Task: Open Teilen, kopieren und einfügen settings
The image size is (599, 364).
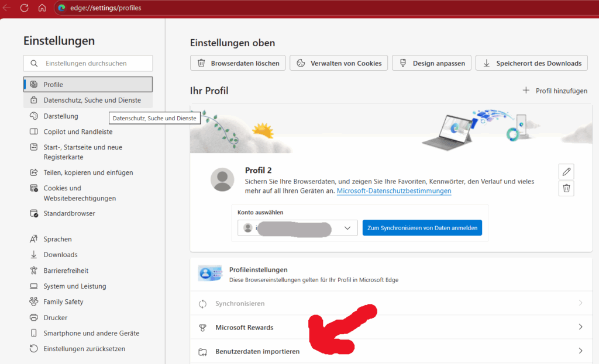Action: [x=88, y=172]
